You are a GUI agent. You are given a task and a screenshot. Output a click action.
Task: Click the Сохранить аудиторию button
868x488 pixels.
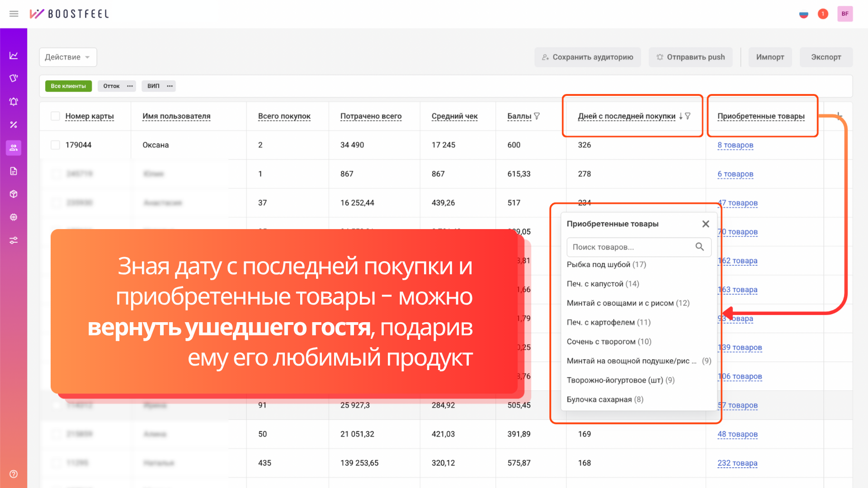(588, 57)
